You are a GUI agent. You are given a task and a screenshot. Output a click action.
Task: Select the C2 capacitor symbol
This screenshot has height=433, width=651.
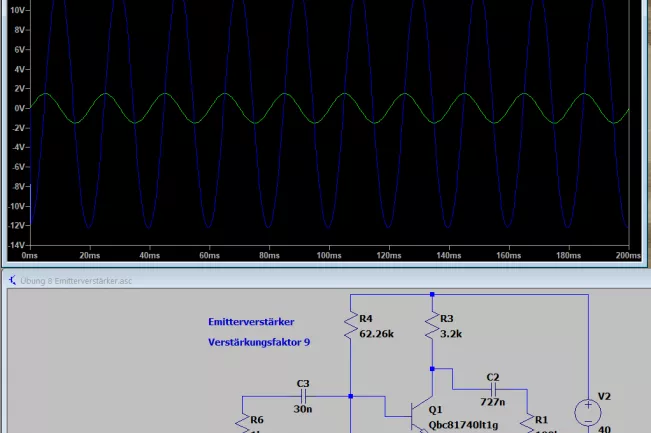[493, 389]
